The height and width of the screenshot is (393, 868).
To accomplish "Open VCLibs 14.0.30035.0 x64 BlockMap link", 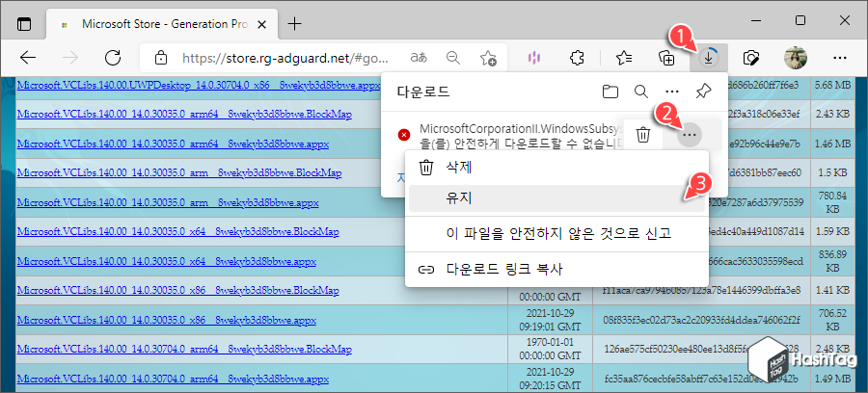I will [x=177, y=231].
